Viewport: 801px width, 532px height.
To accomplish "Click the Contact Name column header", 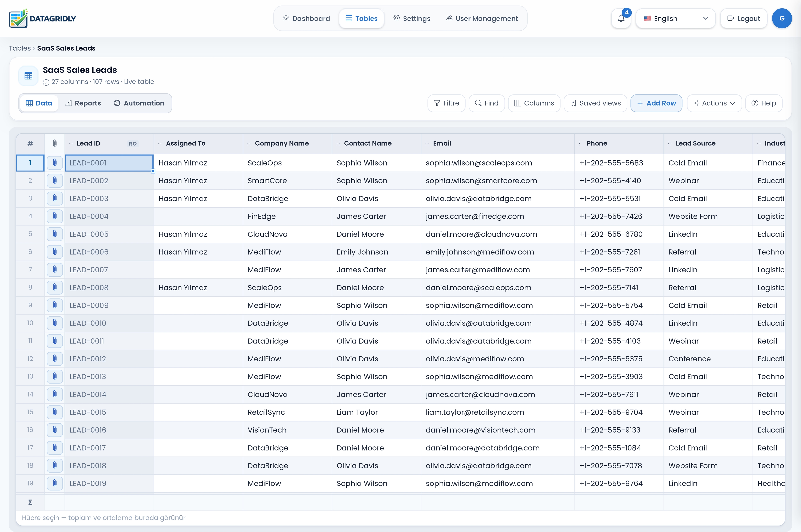I will (376, 143).
